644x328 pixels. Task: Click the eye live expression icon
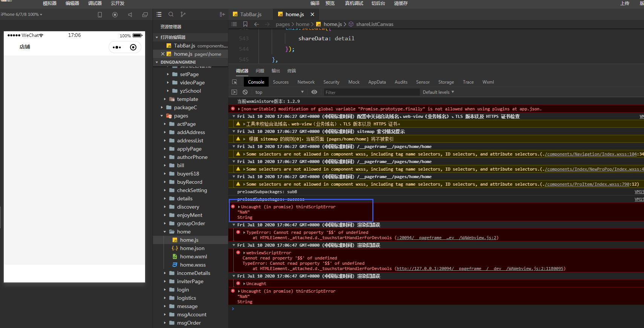[x=314, y=92]
